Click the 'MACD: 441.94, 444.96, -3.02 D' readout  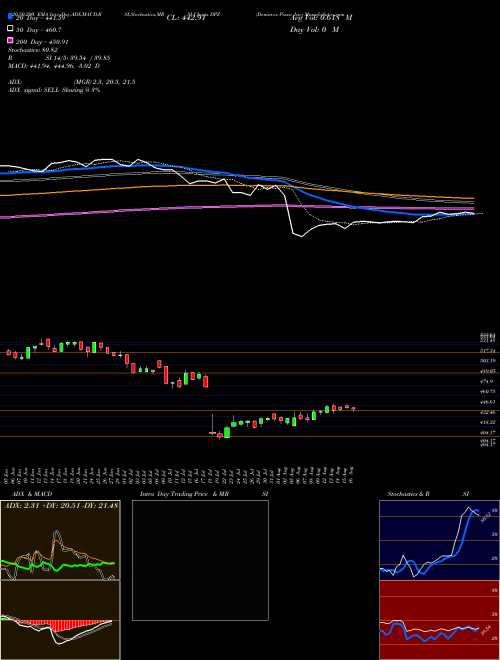coord(54,66)
